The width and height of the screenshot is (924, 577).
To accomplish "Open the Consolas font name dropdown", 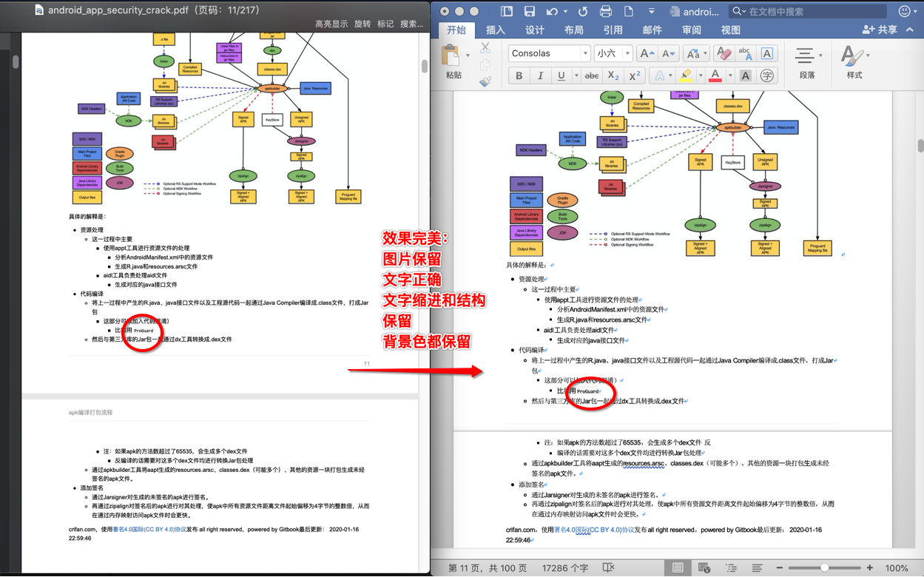I will [584, 53].
